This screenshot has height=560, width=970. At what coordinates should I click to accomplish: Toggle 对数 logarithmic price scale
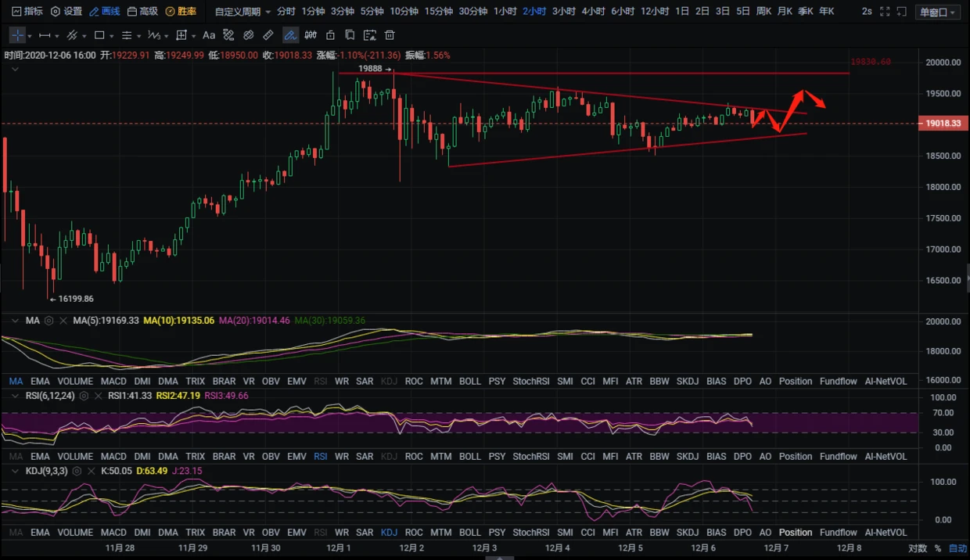tap(918, 548)
